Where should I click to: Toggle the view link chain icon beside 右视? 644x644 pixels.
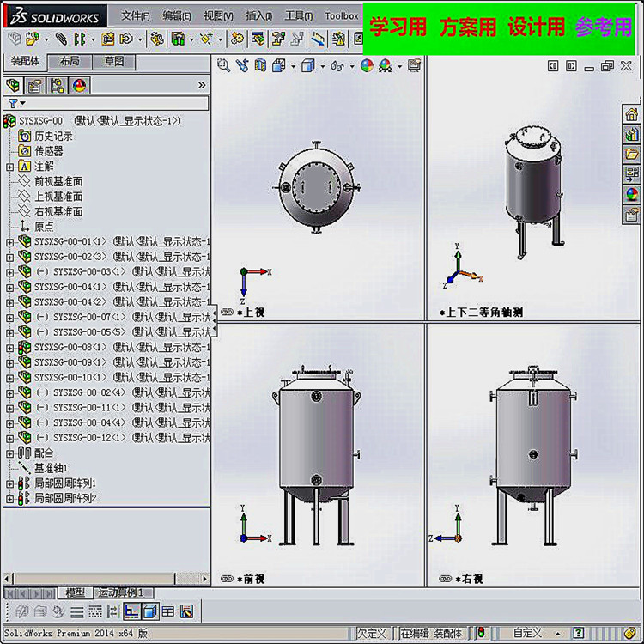[445, 579]
